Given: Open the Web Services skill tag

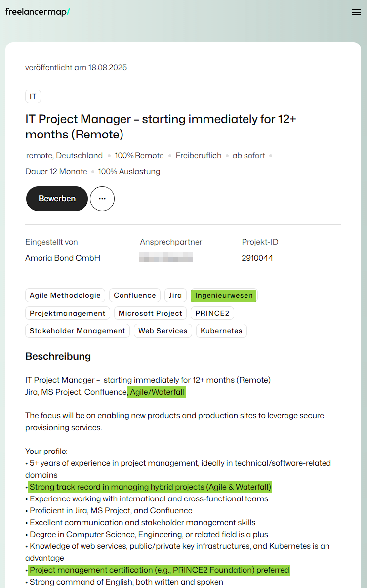Looking at the screenshot, I should coord(163,331).
